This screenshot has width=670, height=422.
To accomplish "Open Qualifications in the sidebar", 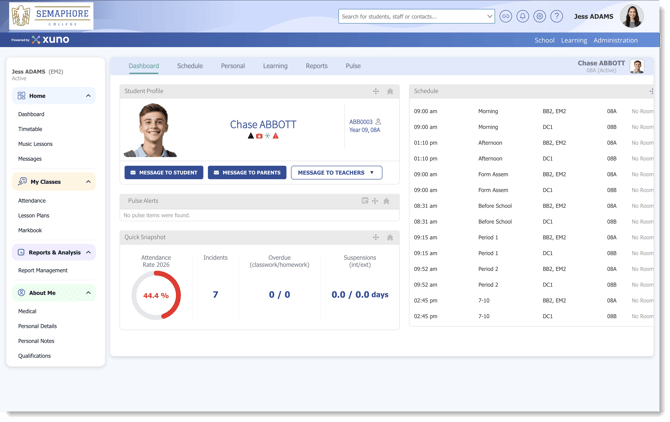I will (x=34, y=356).
